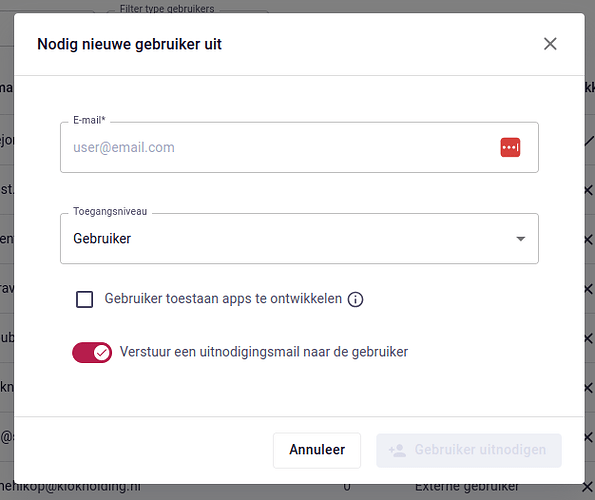This screenshot has height=500, width=595.
Task: Click the E-mail input field
Action: [x=299, y=147]
